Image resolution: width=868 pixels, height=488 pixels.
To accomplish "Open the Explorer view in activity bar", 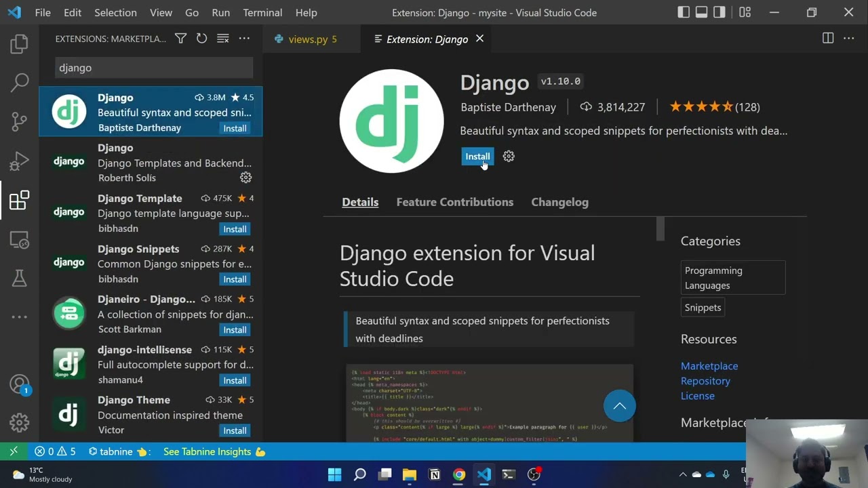I will [19, 45].
